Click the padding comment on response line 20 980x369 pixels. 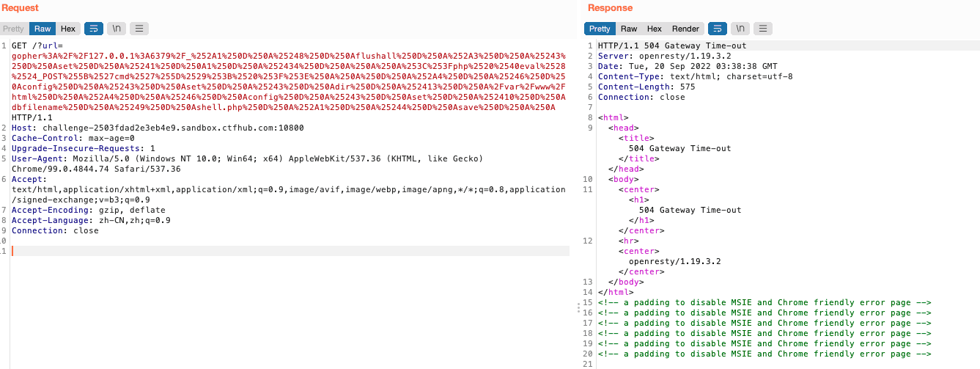pyautogui.click(x=765, y=354)
